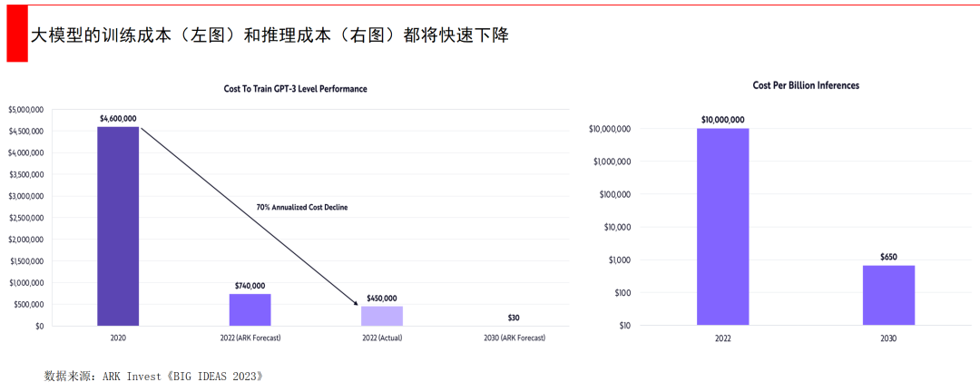This screenshot has height=392, width=980.
Task: Select the light purple 2022 (Actual) bar
Action: [381, 316]
